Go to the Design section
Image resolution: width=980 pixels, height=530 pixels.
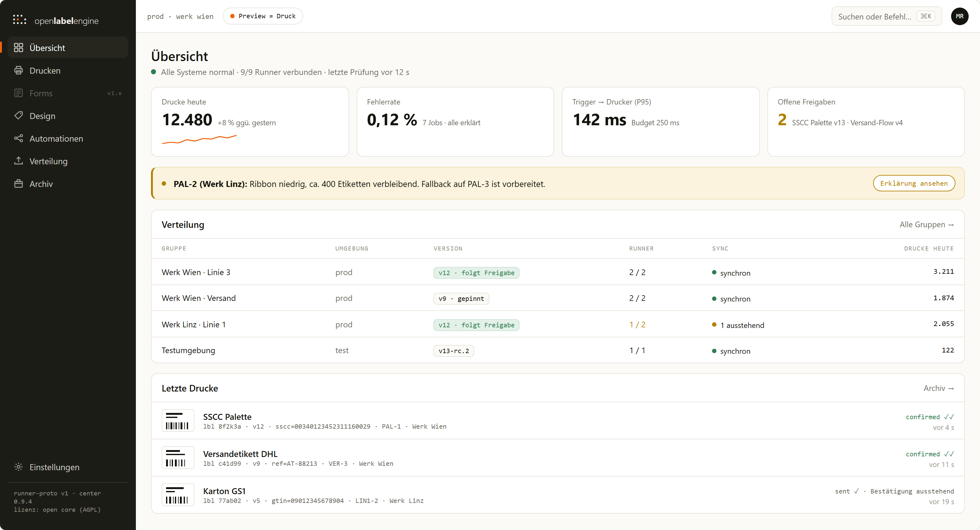point(68,116)
